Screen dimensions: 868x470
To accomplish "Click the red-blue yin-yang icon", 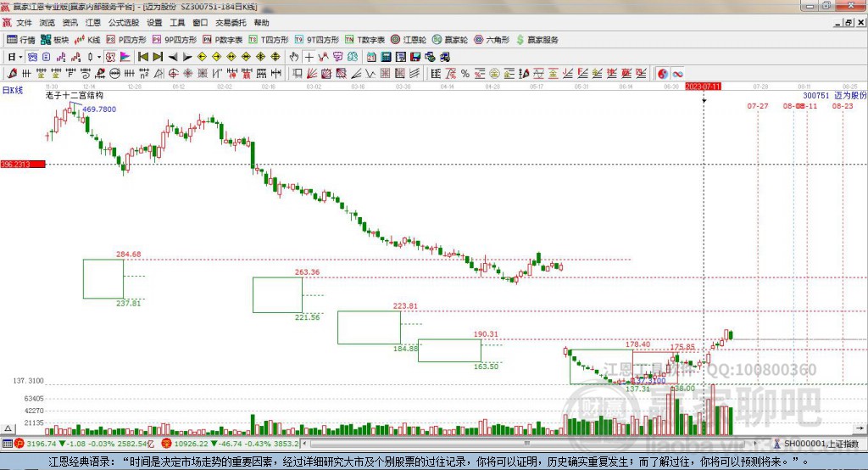I will pos(663,74).
